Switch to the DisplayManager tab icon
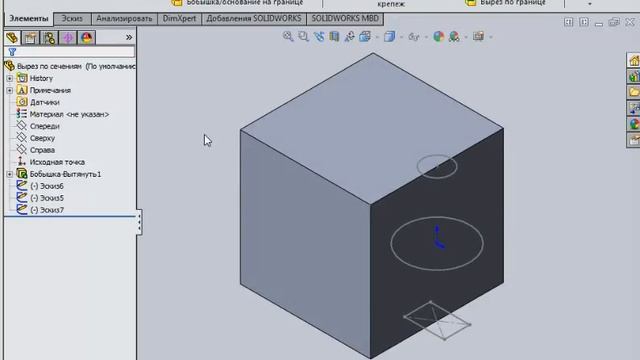Screen dimensions: 640x360 click(x=87, y=38)
